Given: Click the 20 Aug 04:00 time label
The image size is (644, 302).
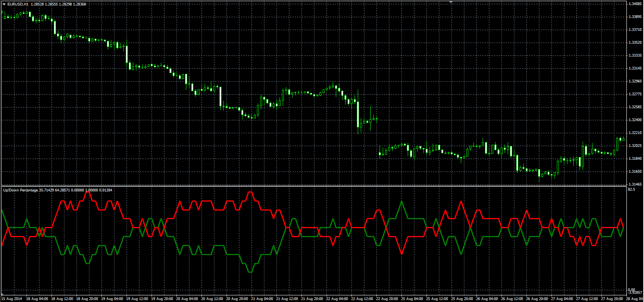Looking at the screenshot, I should click(x=187, y=299).
